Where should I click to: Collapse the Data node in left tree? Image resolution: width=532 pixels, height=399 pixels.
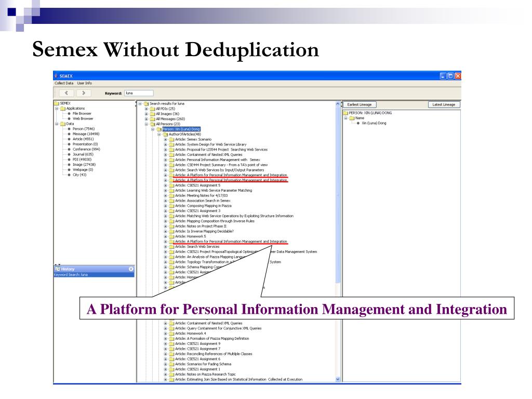(x=57, y=124)
